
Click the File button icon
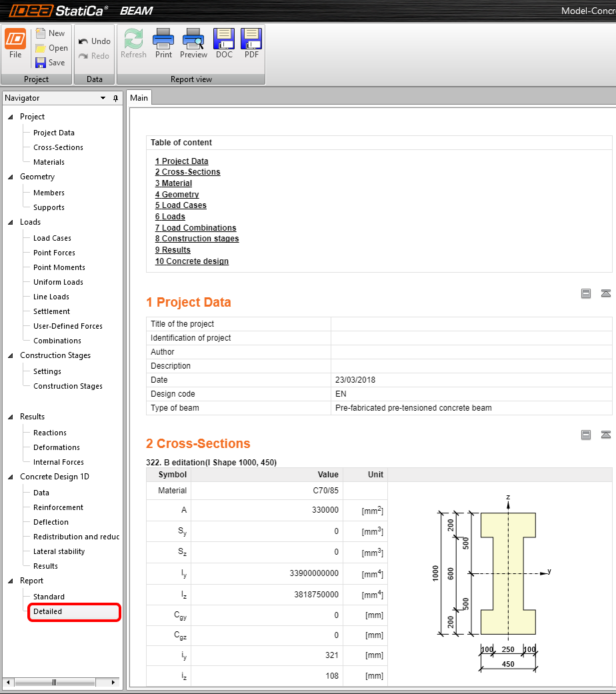[x=15, y=40]
